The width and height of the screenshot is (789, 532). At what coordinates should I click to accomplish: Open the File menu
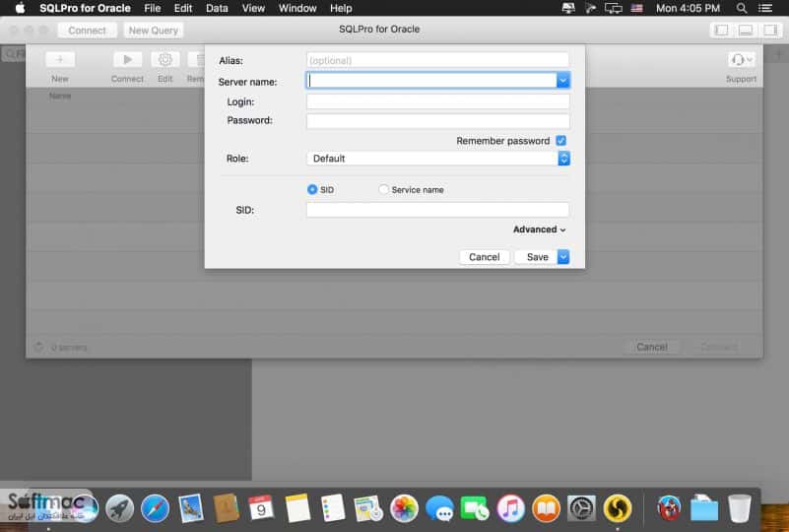pyautogui.click(x=152, y=8)
